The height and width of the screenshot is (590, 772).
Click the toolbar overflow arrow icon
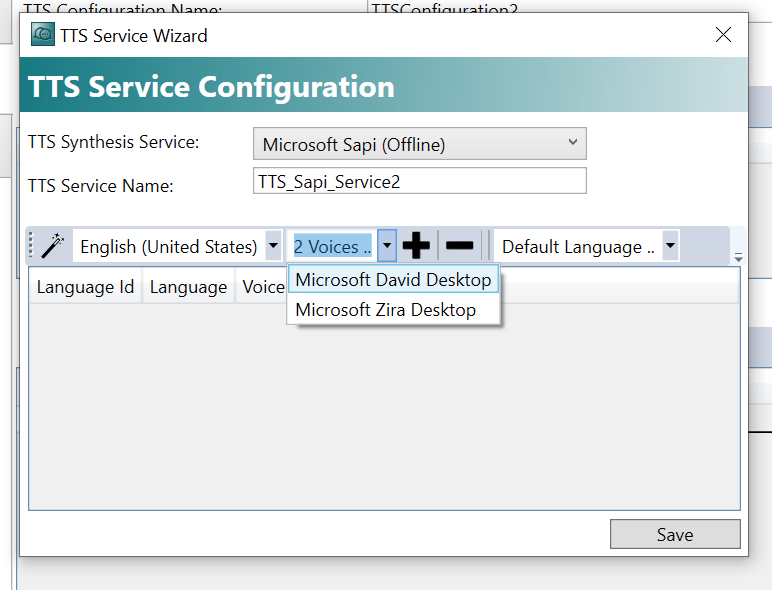[738, 257]
